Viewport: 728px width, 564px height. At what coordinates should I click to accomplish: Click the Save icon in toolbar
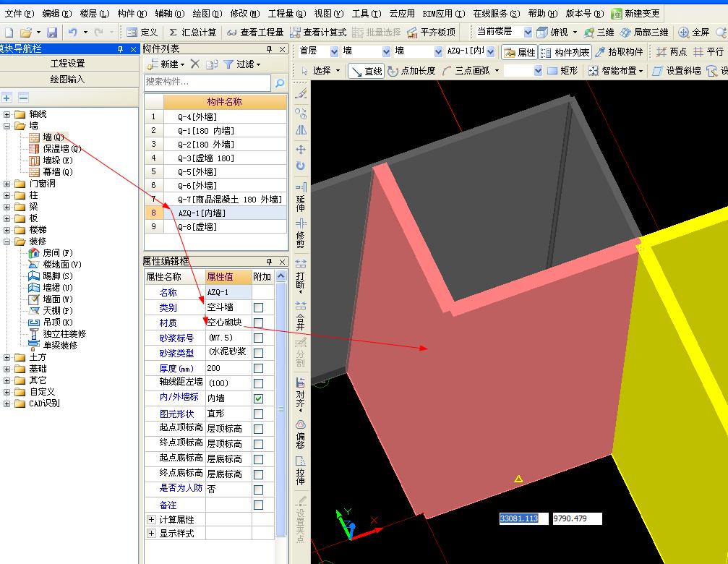tap(52, 33)
